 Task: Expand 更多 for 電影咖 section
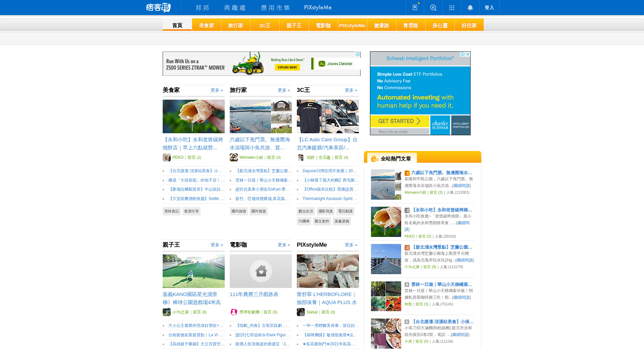[284, 245]
